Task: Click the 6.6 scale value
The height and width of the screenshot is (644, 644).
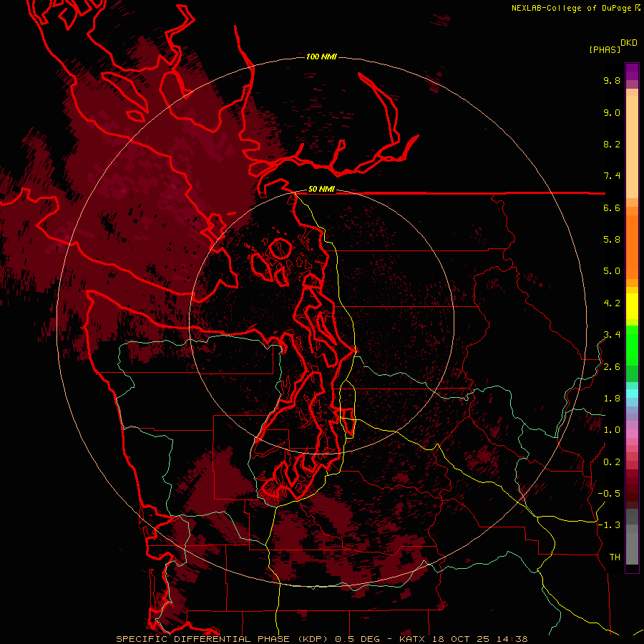Action: (x=612, y=208)
